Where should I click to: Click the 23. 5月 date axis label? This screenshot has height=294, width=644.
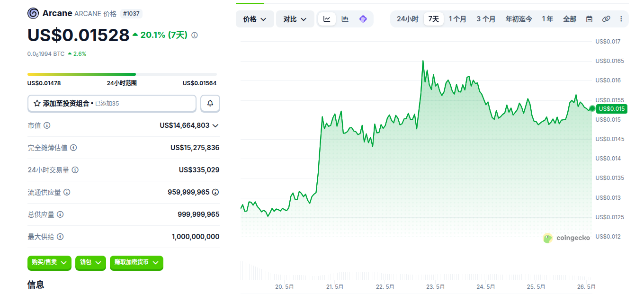(x=436, y=287)
